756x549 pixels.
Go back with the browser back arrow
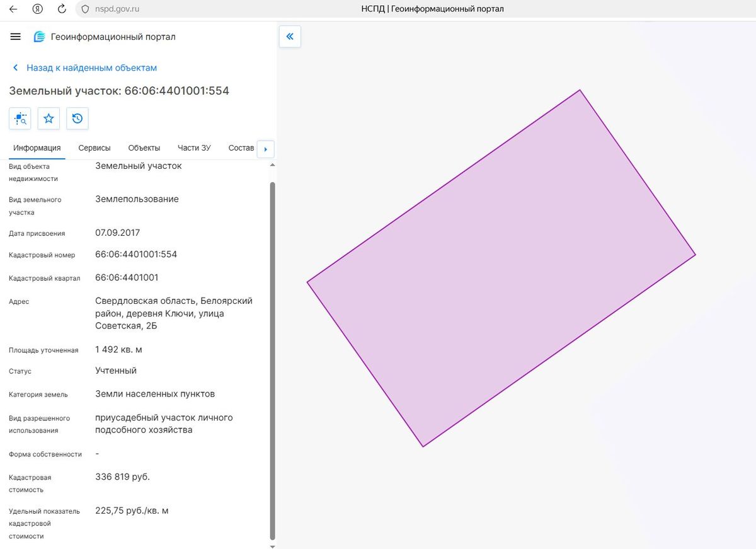(13, 9)
